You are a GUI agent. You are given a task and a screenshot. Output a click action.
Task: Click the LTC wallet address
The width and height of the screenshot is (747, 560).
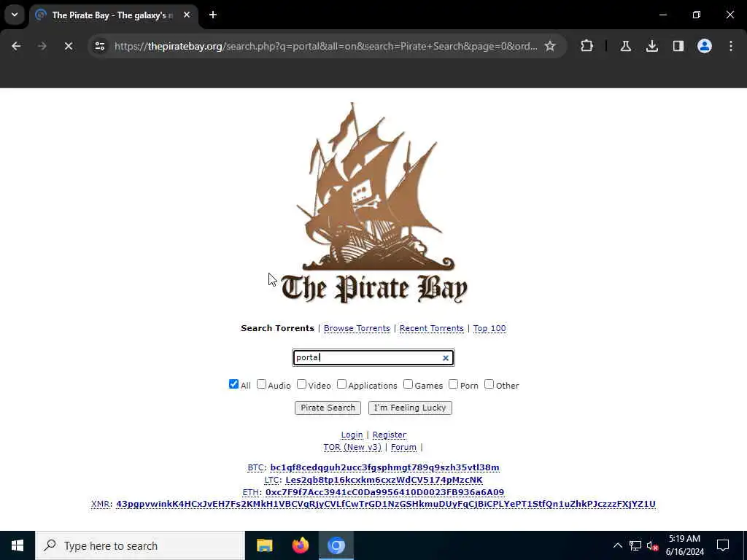pyautogui.click(x=384, y=480)
